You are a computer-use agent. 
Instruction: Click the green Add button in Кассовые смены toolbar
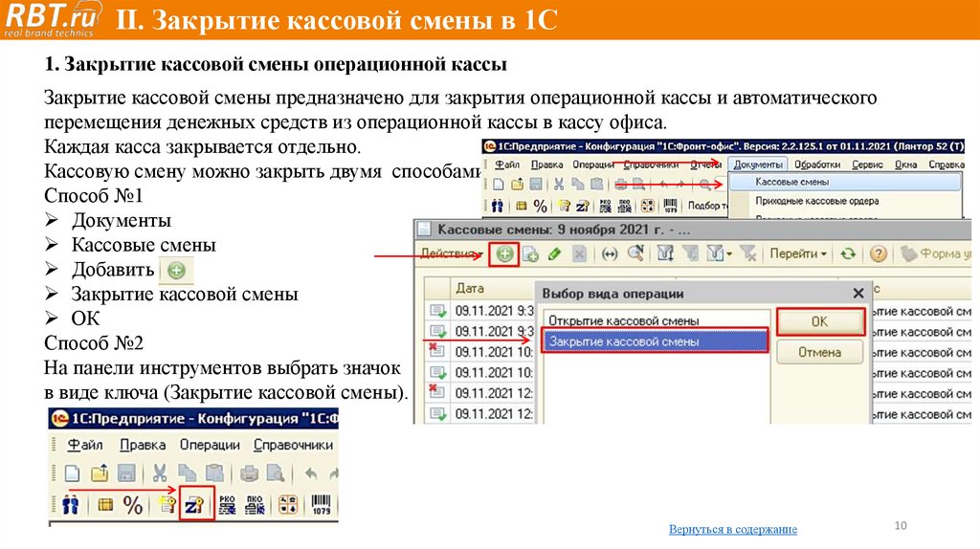pyautogui.click(x=504, y=254)
